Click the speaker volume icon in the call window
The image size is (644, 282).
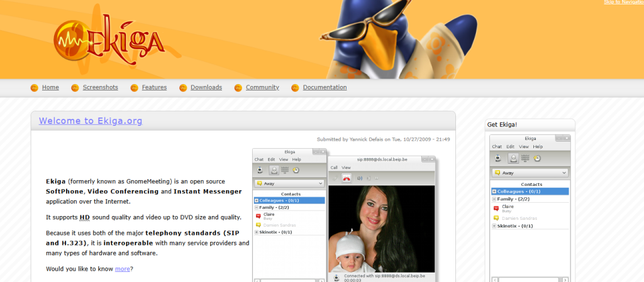point(360,178)
